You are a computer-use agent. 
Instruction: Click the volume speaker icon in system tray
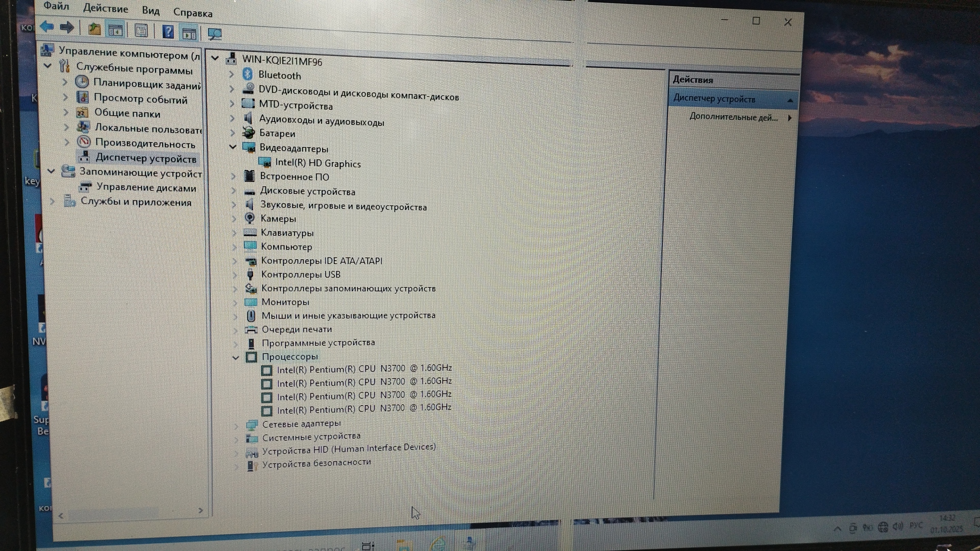[x=898, y=527]
